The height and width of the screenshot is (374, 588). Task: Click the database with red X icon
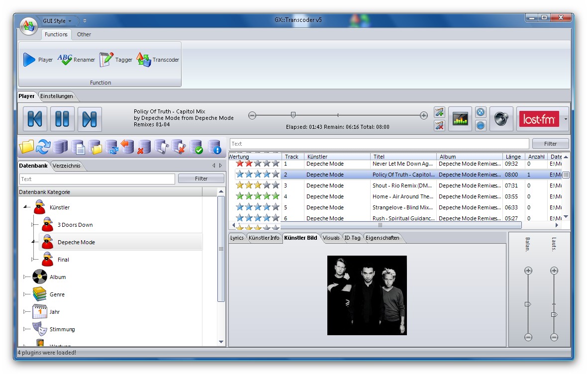[x=144, y=147]
